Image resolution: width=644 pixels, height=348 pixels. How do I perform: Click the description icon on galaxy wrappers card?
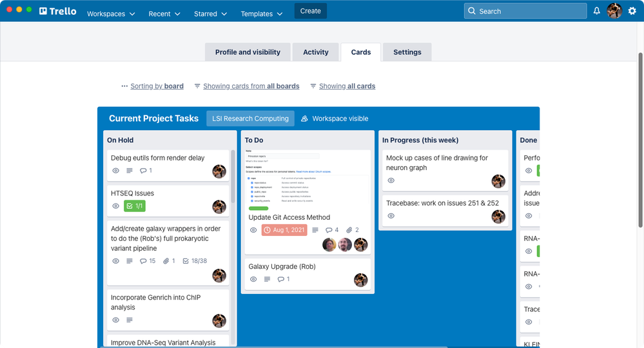130,260
